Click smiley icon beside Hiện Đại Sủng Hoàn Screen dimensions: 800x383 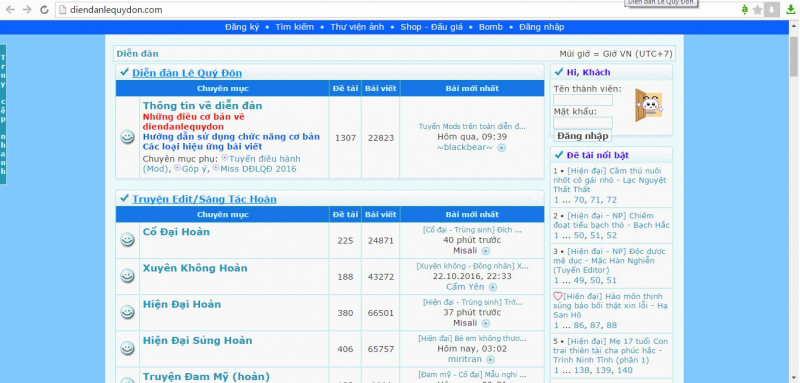tap(127, 348)
